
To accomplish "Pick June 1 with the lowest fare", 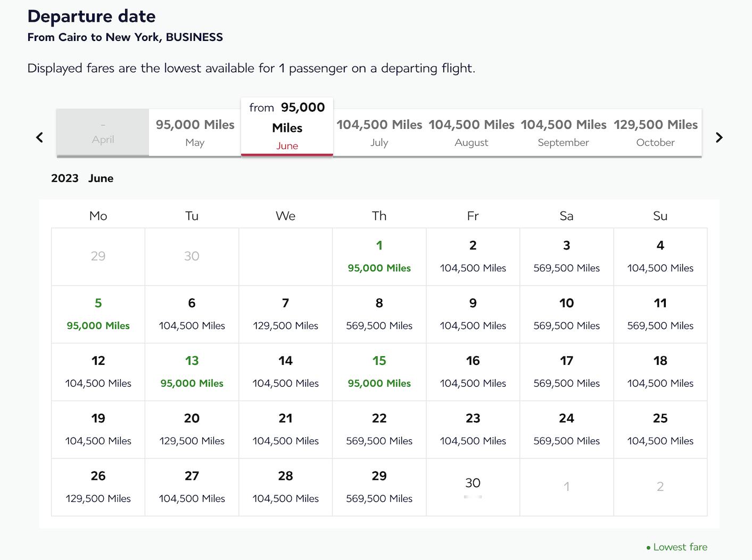I will click(x=379, y=256).
